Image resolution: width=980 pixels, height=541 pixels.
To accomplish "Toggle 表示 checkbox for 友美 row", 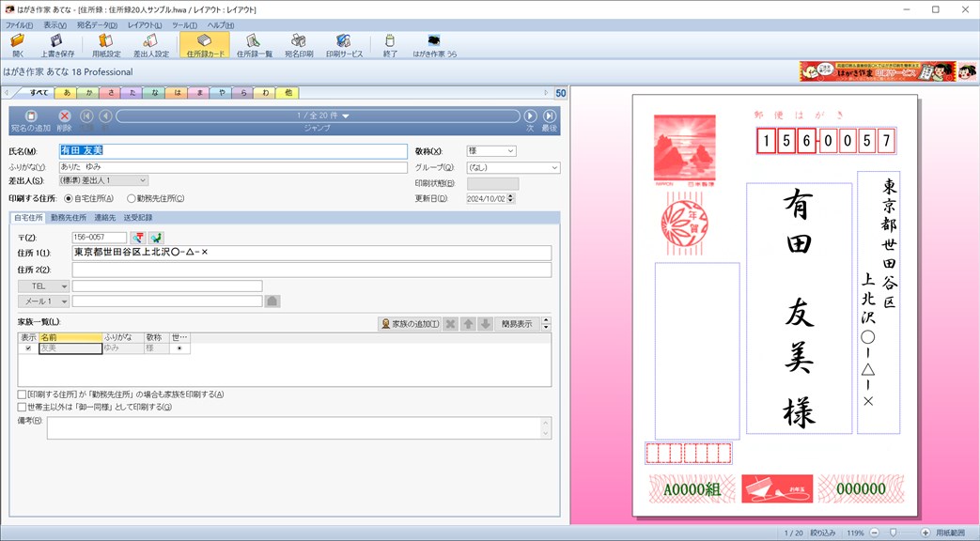I will tap(28, 348).
